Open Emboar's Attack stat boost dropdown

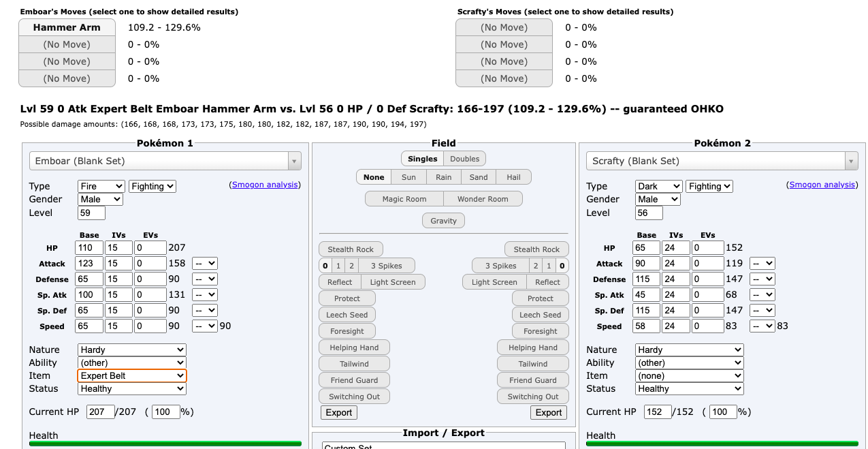coord(205,263)
